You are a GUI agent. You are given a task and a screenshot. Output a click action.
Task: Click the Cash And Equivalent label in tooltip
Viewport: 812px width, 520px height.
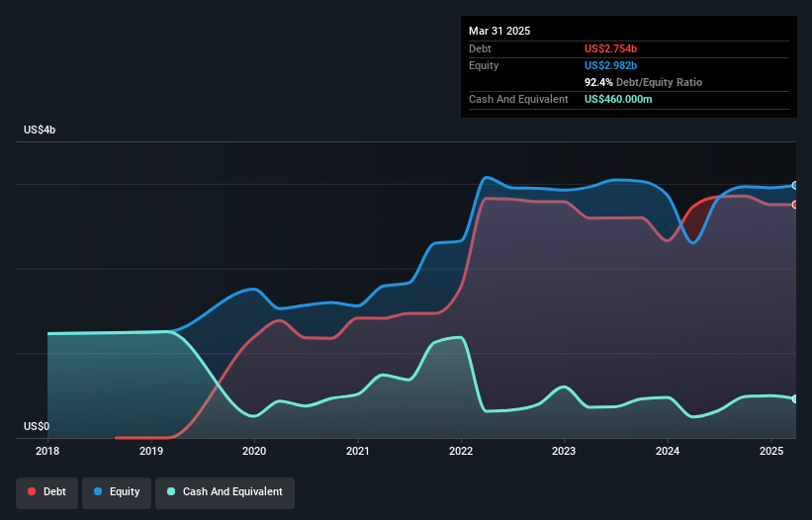tap(518, 99)
